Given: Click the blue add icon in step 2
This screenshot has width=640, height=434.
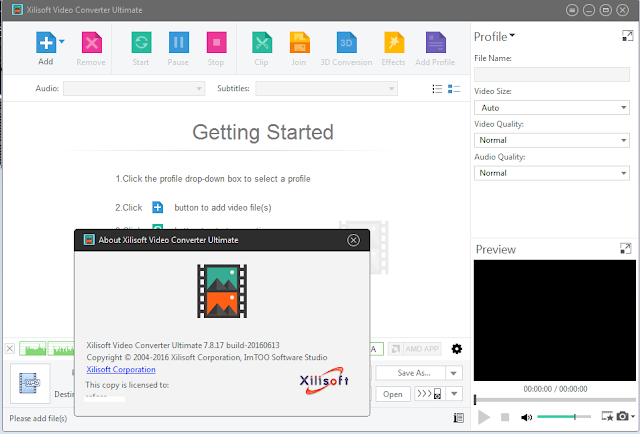Looking at the screenshot, I should coord(158,207).
